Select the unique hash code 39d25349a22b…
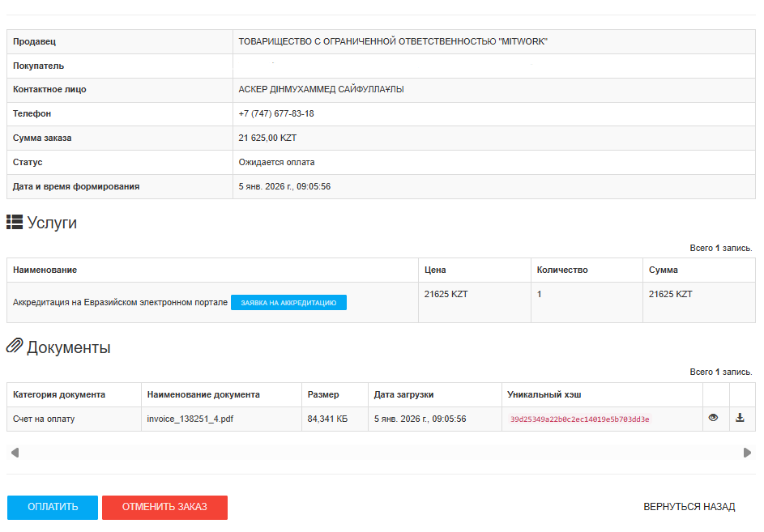Screen dimensions: 764x532 point(579,419)
